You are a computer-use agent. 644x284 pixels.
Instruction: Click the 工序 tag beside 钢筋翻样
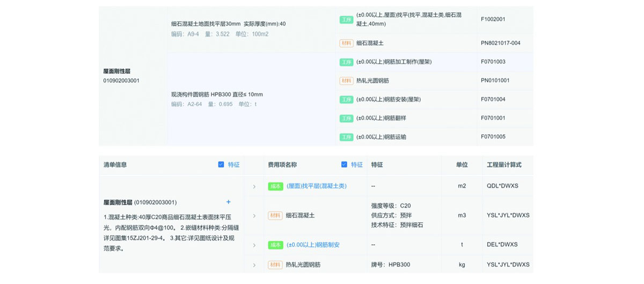pyautogui.click(x=346, y=118)
